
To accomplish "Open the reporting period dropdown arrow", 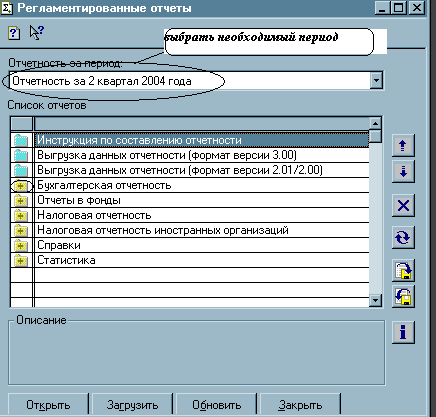I will [376, 80].
